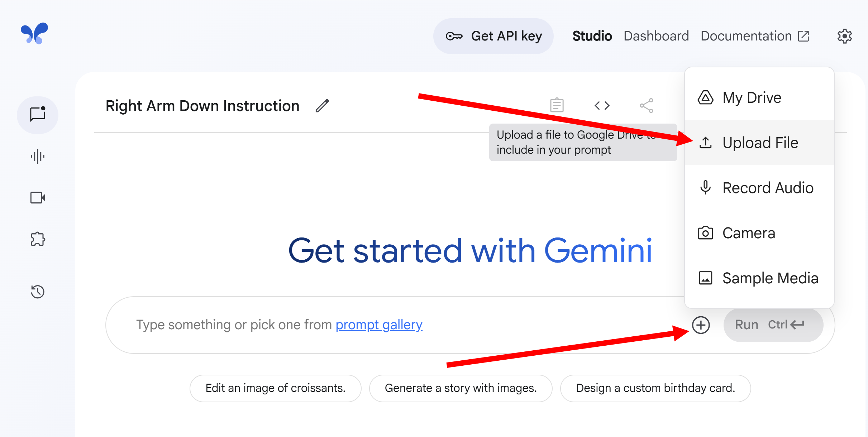Screen dimensions: 868x437
Task: Open the video camera sidebar icon
Action: click(x=38, y=198)
